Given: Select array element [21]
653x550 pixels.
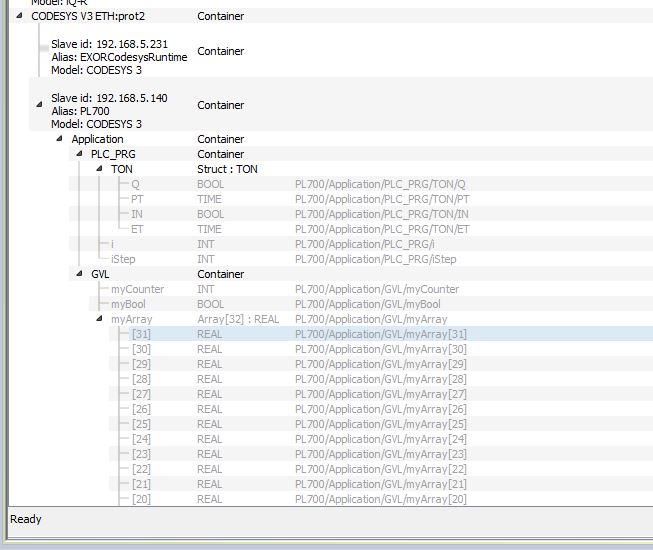Looking at the screenshot, I should point(141,484).
